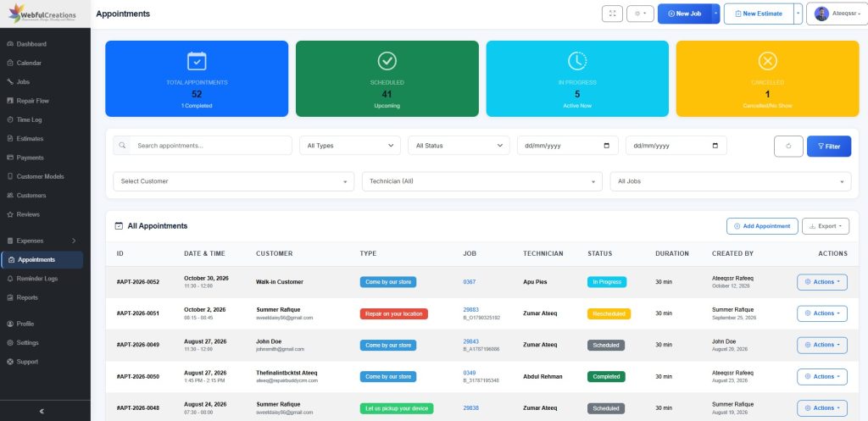Open Repair Flow in the sidebar
The height and width of the screenshot is (421, 868).
point(33,101)
